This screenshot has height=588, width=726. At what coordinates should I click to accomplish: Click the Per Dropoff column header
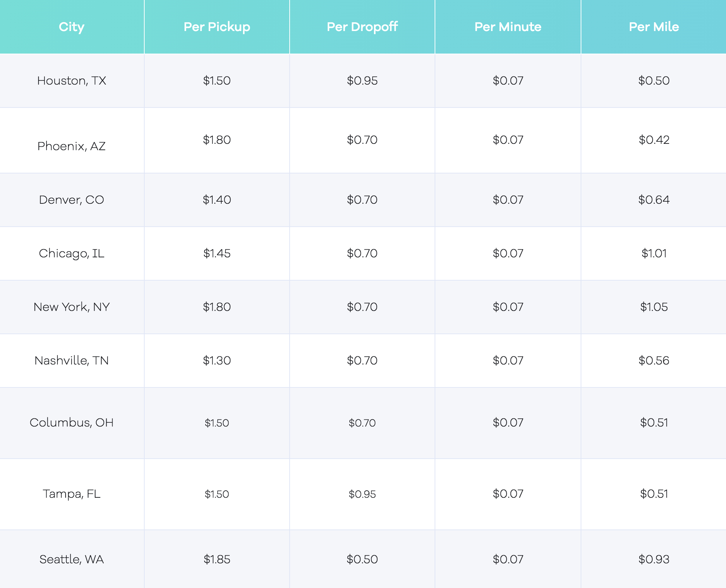click(x=362, y=27)
